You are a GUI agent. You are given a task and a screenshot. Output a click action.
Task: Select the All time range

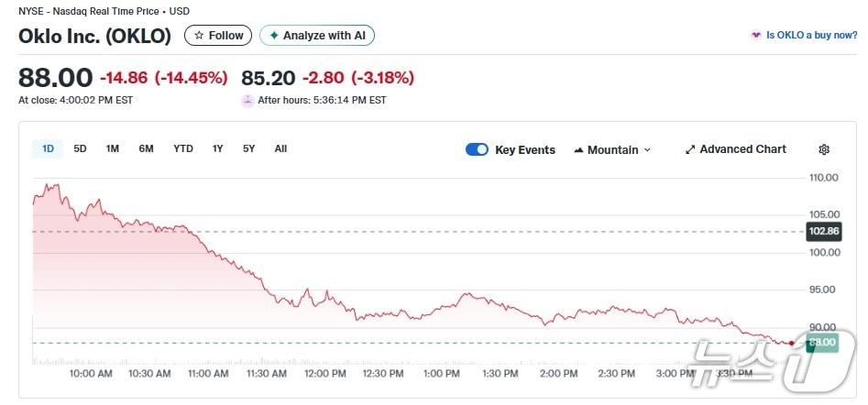coord(280,148)
